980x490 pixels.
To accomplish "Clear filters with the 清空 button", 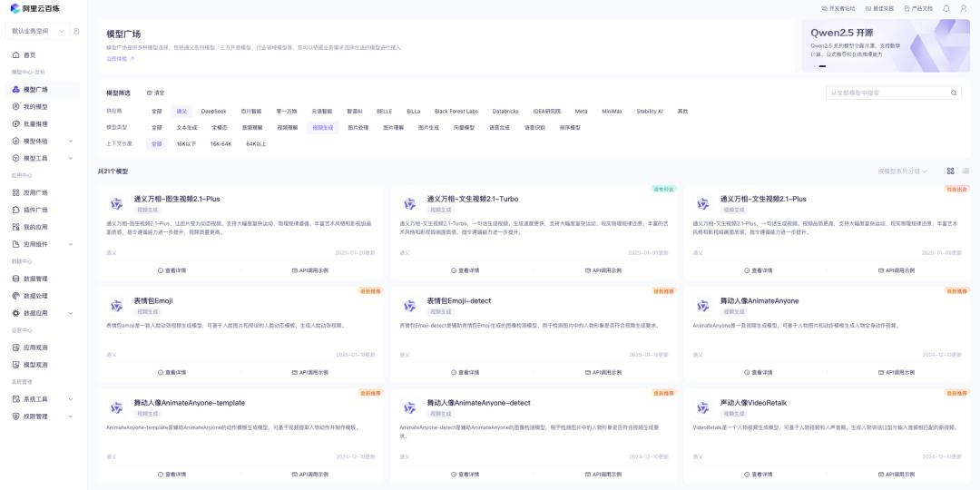I will (x=156, y=93).
